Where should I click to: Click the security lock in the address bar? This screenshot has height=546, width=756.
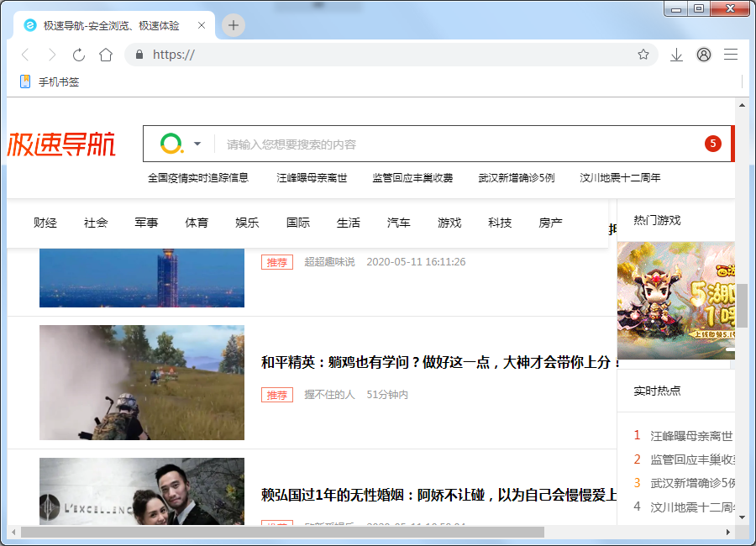(138, 54)
